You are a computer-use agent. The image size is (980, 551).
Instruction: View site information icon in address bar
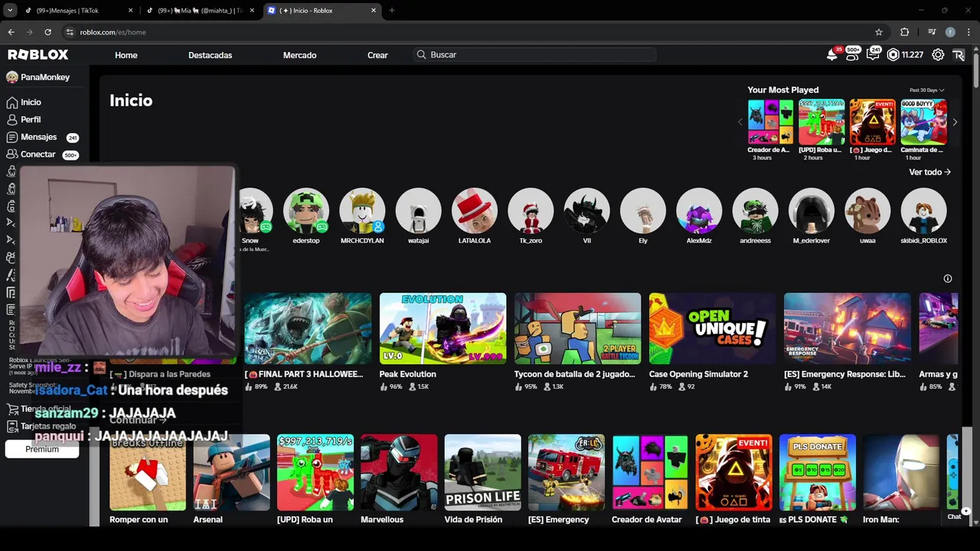coord(70,32)
